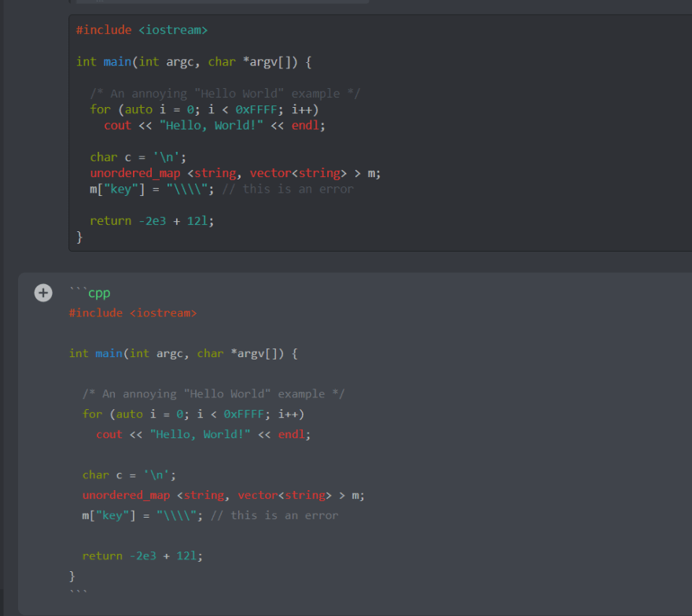Click the cout line in the message input
This screenshot has height=616, width=692.
pyautogui.click(x=204, y=434)
